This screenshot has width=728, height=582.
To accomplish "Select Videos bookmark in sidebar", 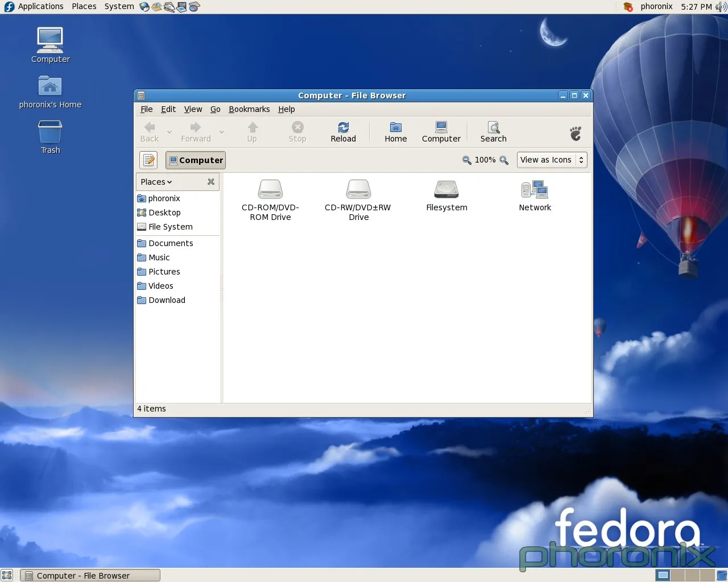I will point(177,286).
